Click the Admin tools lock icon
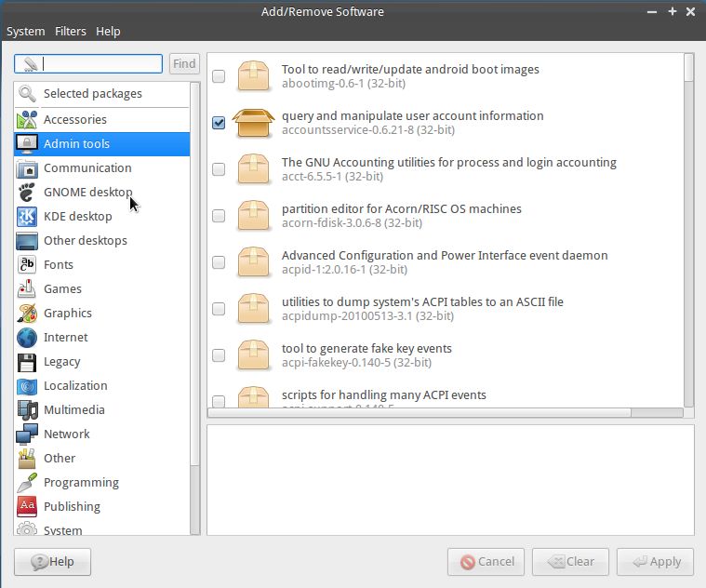 coord(27,143)
